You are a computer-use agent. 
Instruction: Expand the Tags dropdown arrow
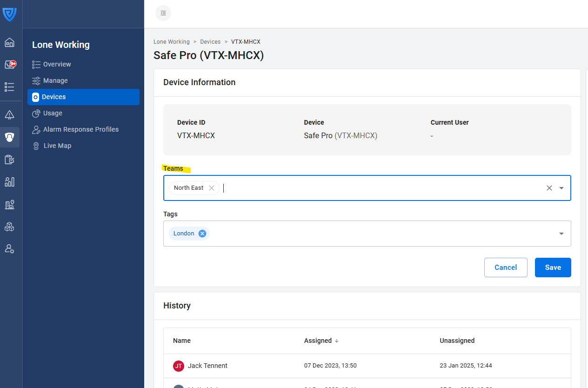[x=561, y=234]
